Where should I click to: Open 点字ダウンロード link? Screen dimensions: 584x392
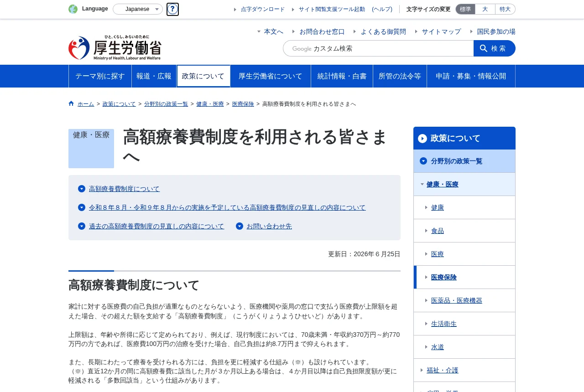(x=263, y=9)
